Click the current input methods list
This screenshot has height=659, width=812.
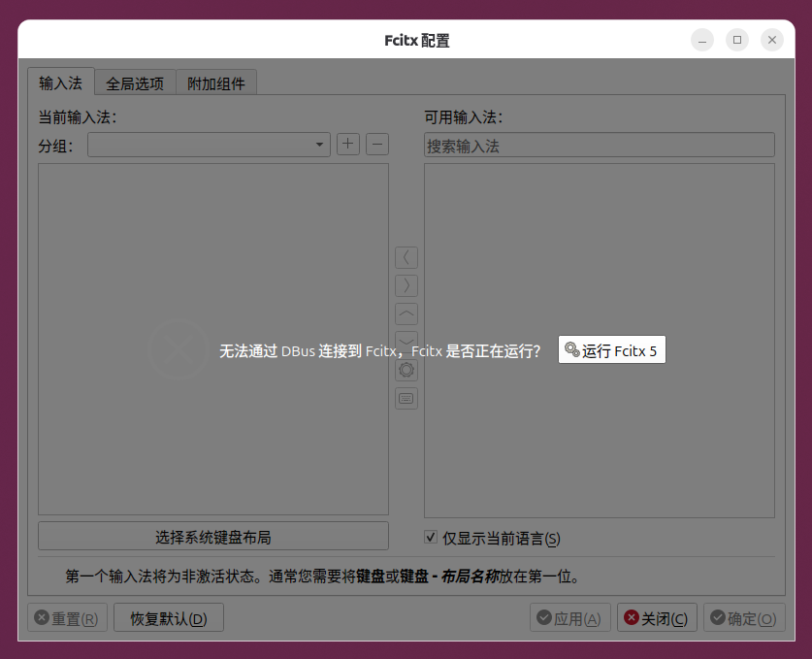(213, 340)
